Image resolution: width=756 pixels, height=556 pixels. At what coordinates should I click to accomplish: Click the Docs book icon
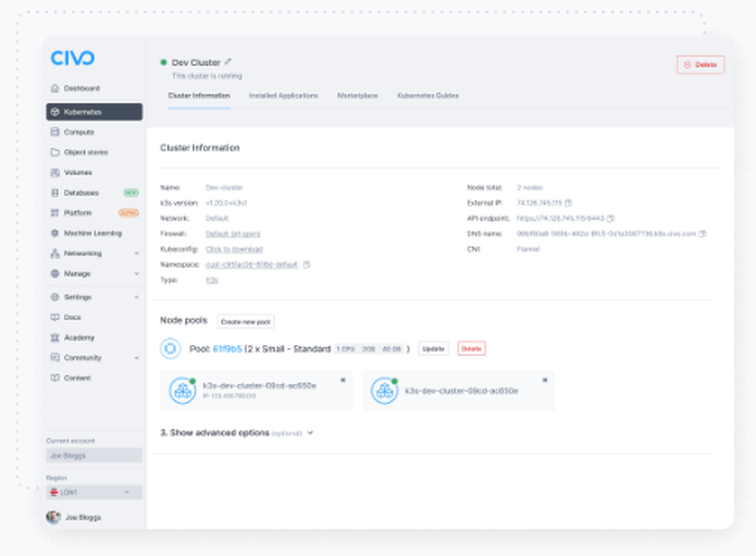pyautogui.click(x=55, y=317)
